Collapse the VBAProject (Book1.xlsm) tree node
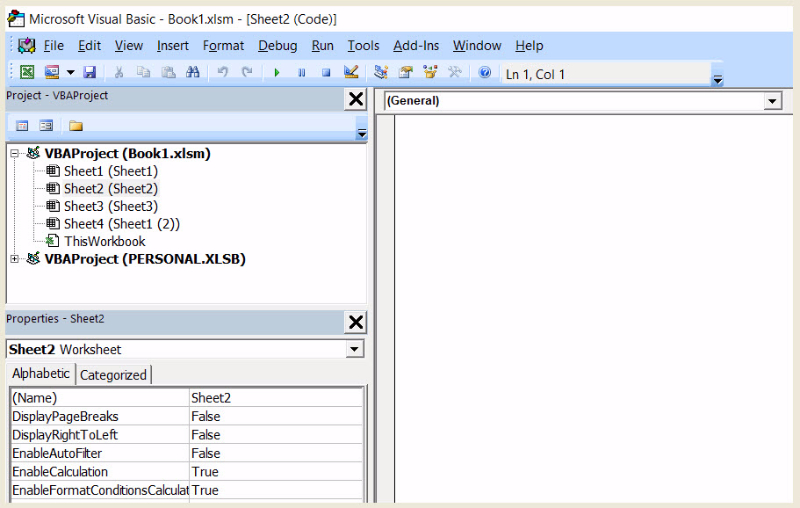 tap(15, 154)
